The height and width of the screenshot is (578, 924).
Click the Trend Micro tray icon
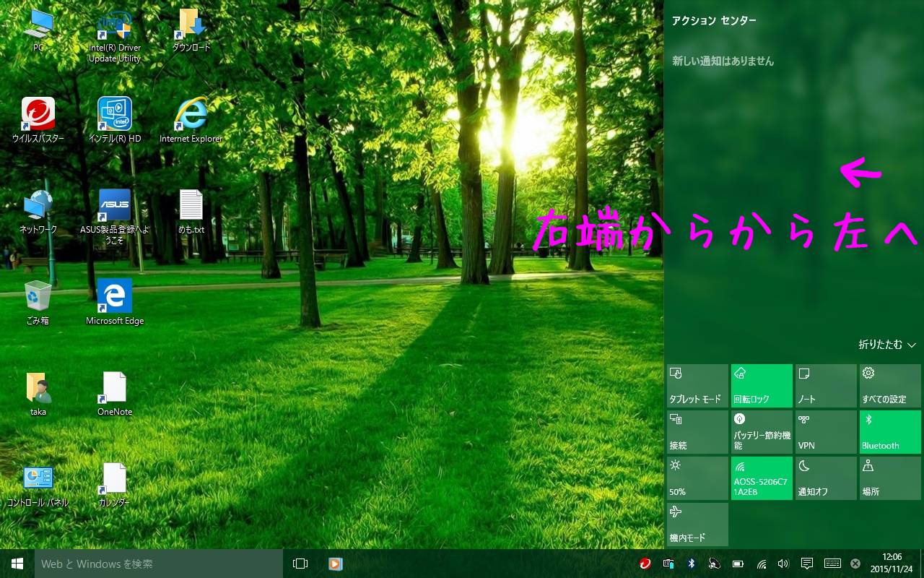pos(645,564)
